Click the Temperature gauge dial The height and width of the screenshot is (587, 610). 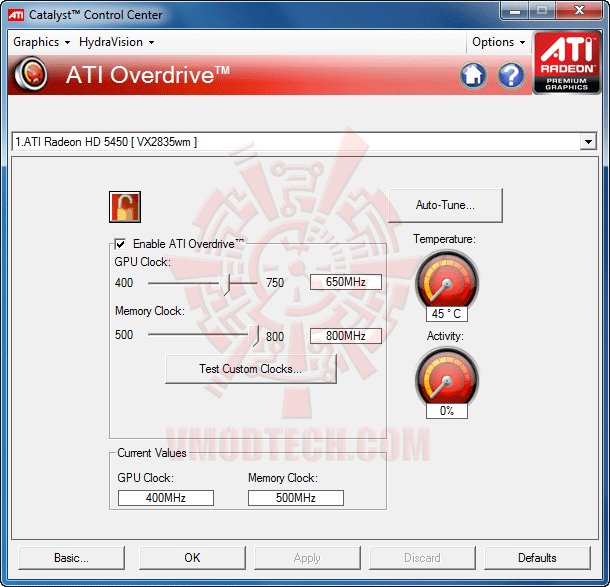point(447,281)
